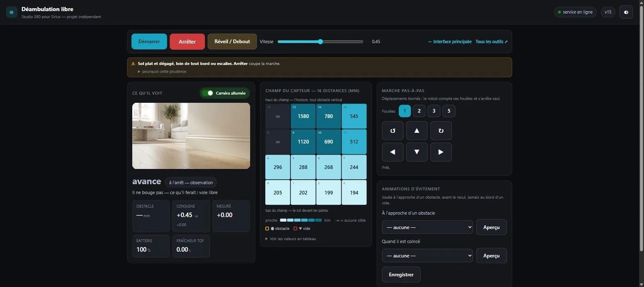
Task: Click the backward down-arrow step button
Action: point(417,152)
